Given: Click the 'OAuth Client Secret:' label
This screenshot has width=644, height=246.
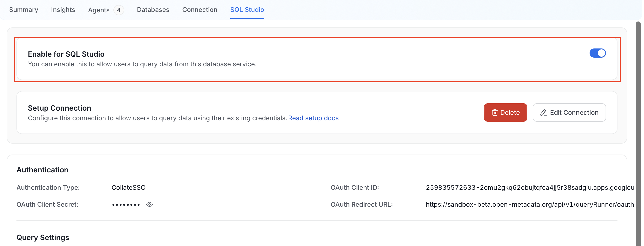Looking at the screenshot, I should tap(47, 204).
